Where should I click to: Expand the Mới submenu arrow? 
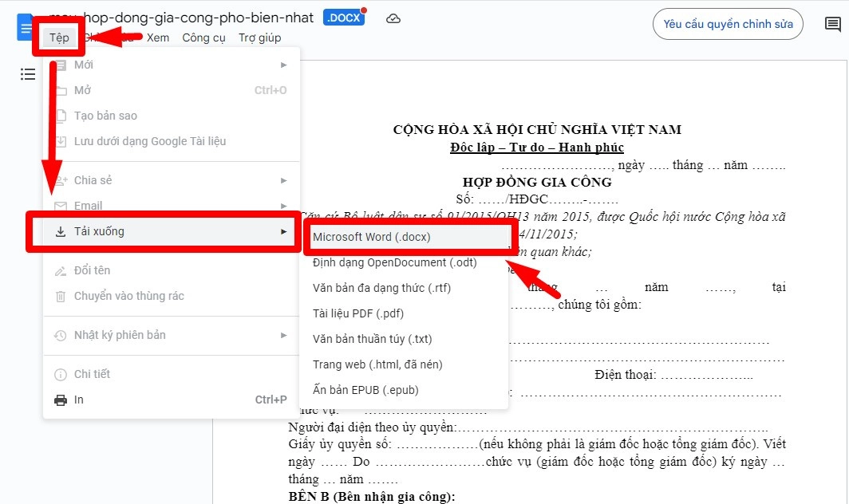click(x=284, y=65)
